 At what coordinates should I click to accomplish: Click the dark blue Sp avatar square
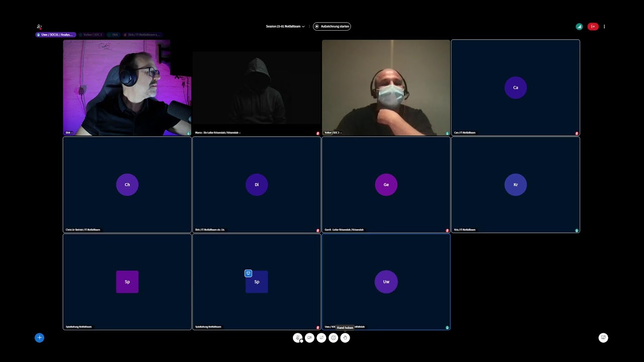pos(257,282)
